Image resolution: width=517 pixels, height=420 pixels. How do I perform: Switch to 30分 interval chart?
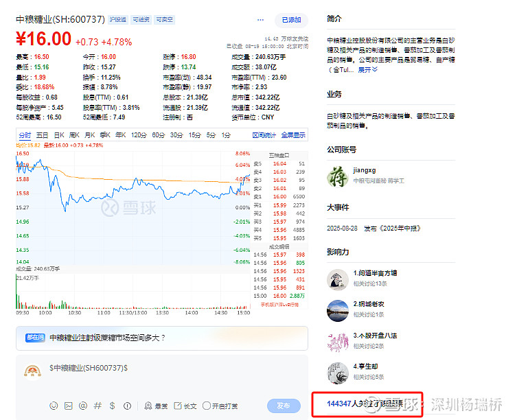coord(176,135)
